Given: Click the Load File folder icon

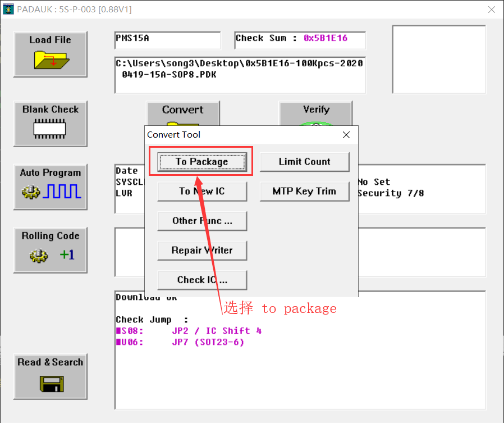Looking at the screenshot, I should pyautogui.click(x=51, y=59).
